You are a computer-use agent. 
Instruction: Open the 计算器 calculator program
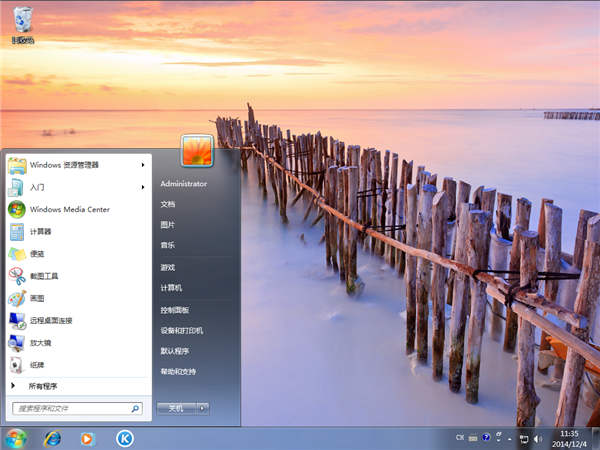77,232
